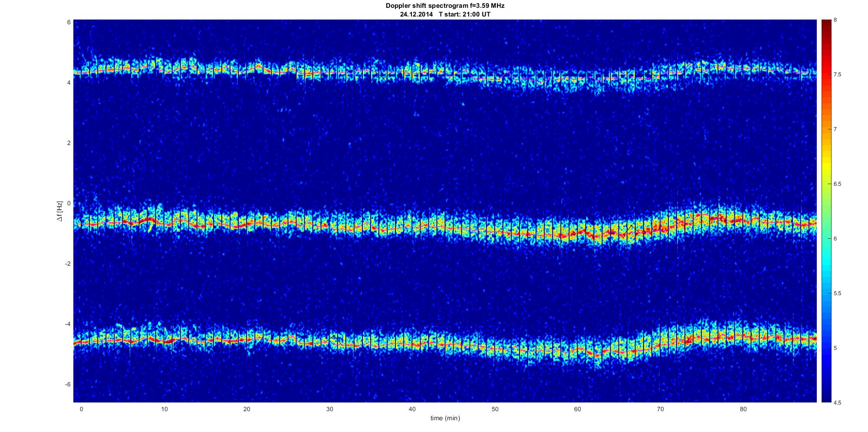Click y-axis tick label '6'
Image resolution: width=868 pixels, height=432 pixels.
(69, 22)
